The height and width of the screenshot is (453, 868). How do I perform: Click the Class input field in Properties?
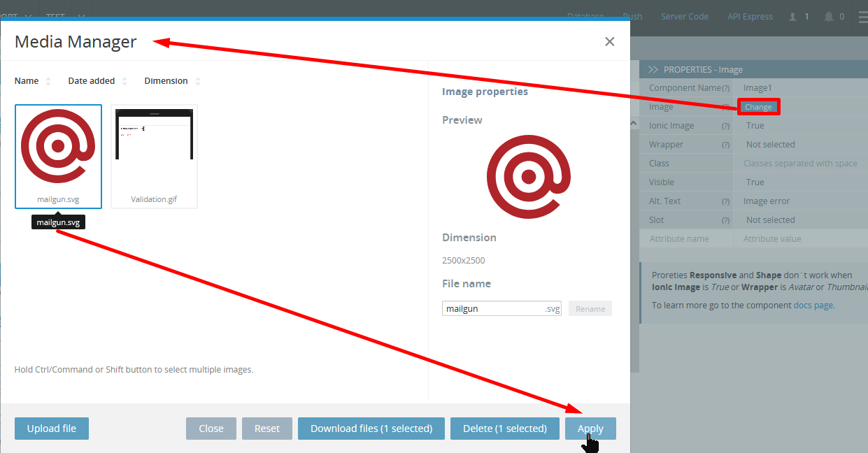801,164
